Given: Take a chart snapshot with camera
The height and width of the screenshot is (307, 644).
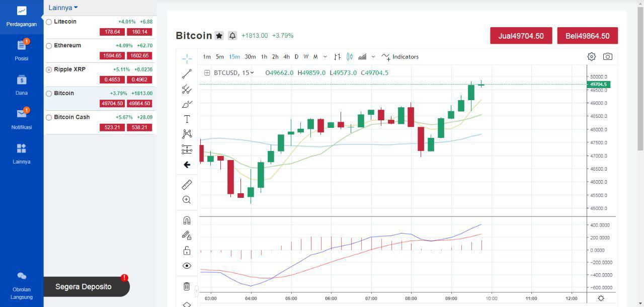Looking at the screenshot, I should pyautogui.click(x=608, y=56).
